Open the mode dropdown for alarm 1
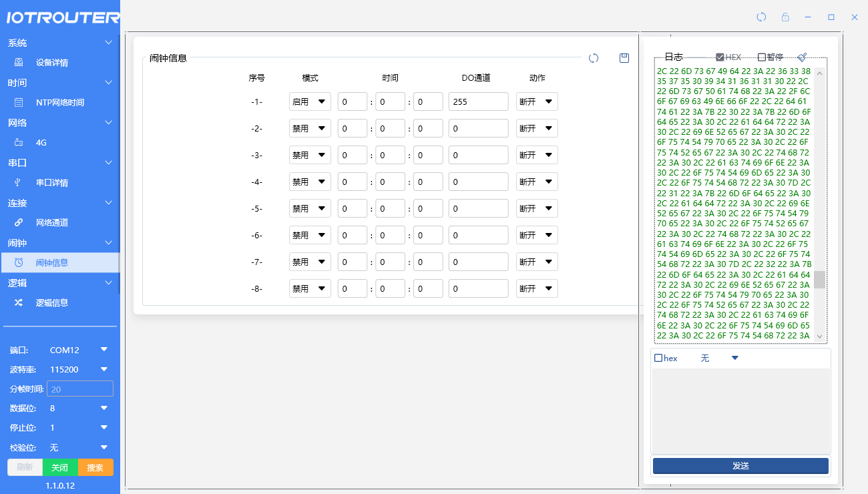Viewport: 868px width, 494px height. (x=310, y=101)
